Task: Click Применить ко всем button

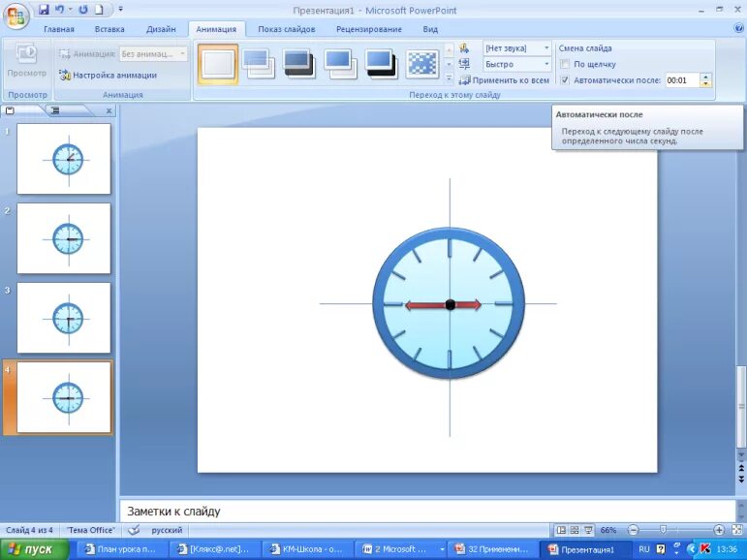Action: [x=504, y=80]
